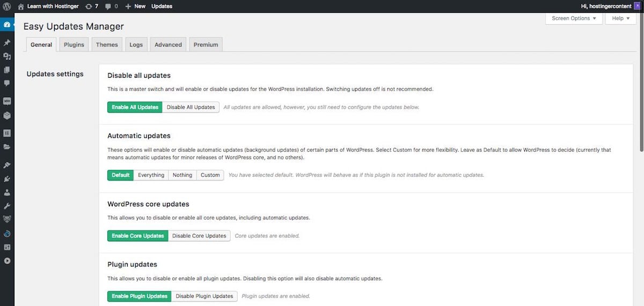Screen dimensions: 644x306
Task: Click the Plugin updates heading
Action: point(133,264)
